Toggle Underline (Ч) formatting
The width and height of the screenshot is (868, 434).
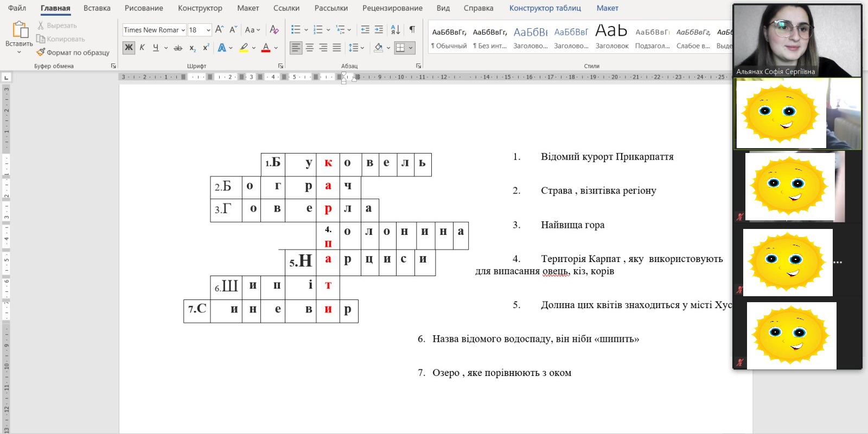pyautogui.click(x=156, y=48)
